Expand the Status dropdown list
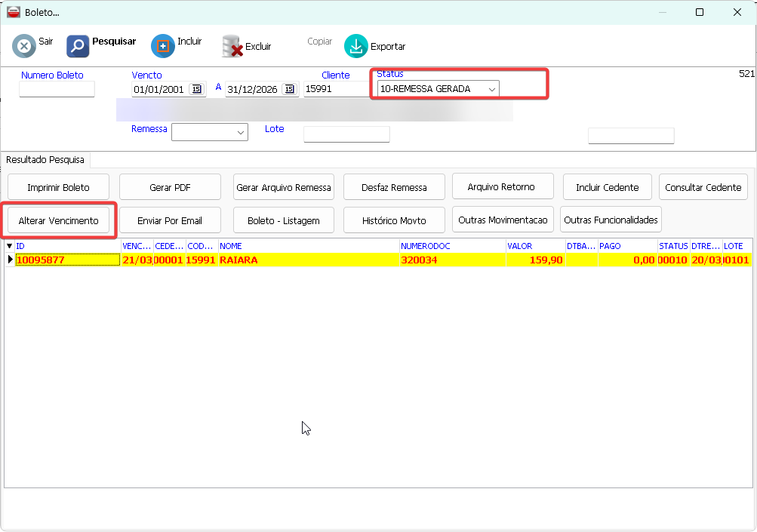This screenshot has width=757, height=532. point(491,89)
